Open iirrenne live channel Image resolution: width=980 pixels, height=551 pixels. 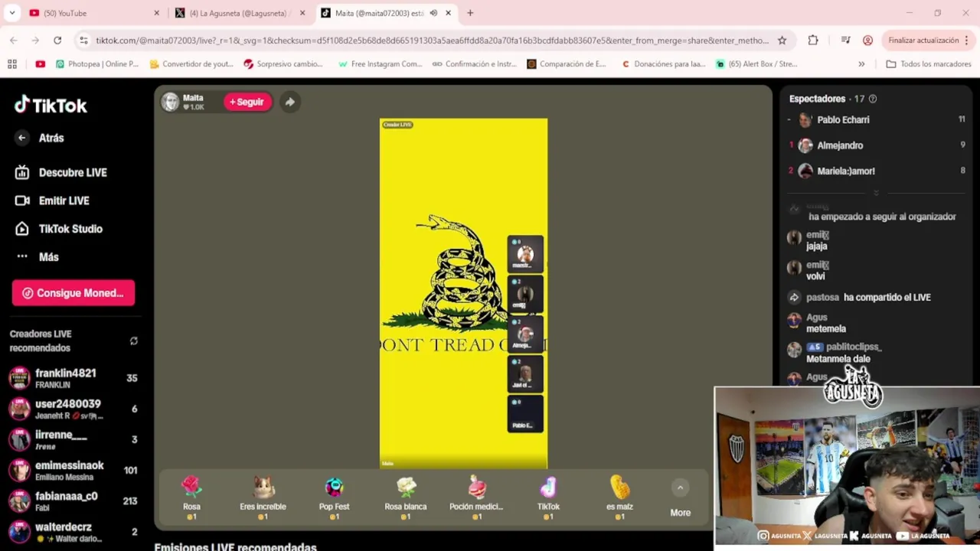73,439
